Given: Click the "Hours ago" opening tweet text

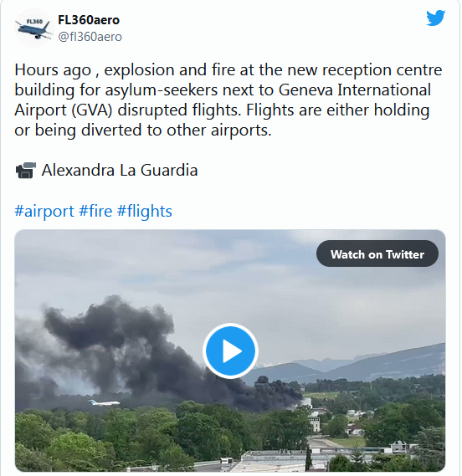Looking at the screenshot, I should pos(53,69).
